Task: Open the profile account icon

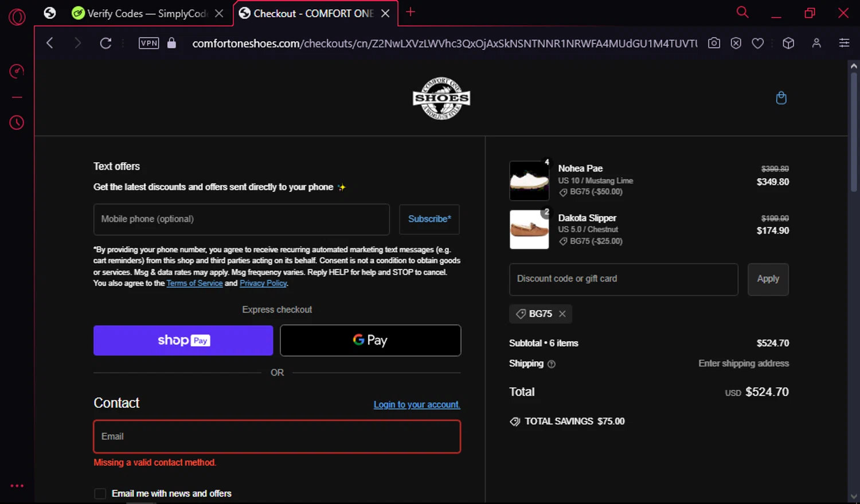Action: coord(816,43)
